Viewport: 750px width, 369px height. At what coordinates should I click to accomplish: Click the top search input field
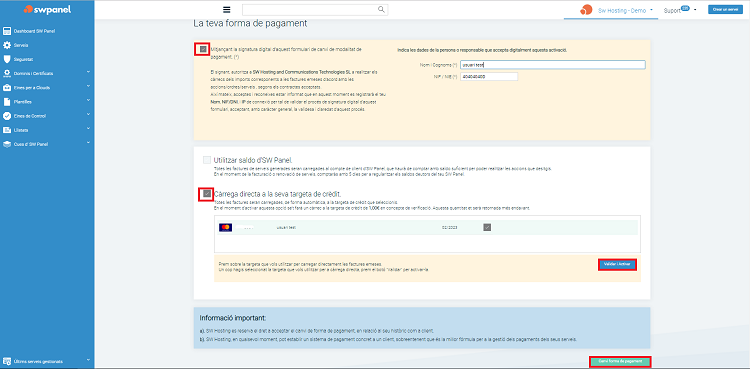pos(315,10)
